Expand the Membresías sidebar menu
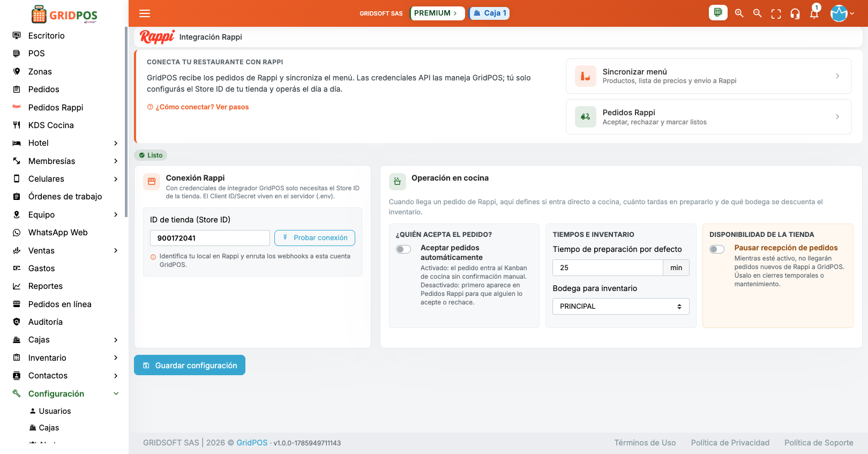Image resolution: width=868 pixels, height=454 pixels. pyautogui.click(x=116, y=161)
